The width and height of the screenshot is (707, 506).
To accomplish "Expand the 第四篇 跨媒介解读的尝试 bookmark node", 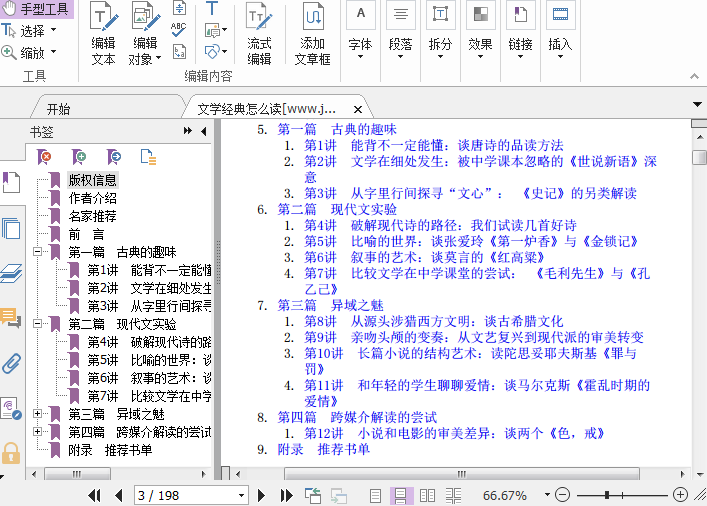I will [38, 431].
